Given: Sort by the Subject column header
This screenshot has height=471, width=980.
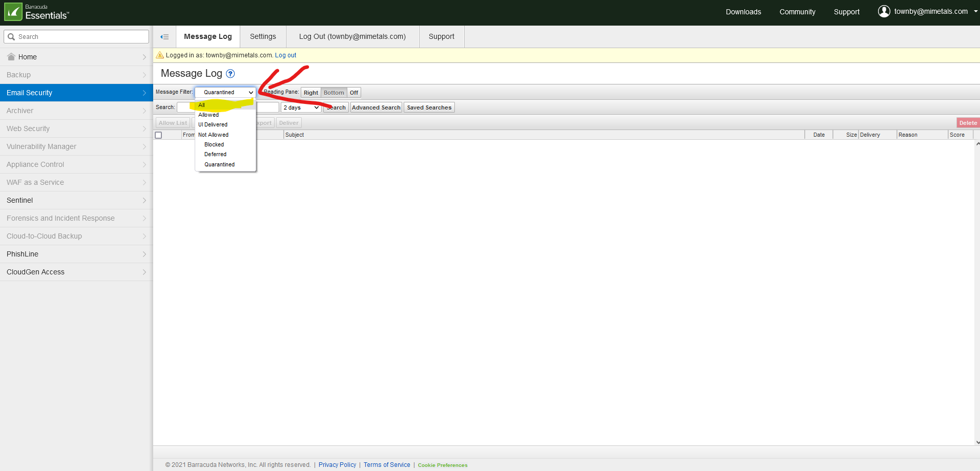Looking at the screenshot, I should tap(544, 135).
